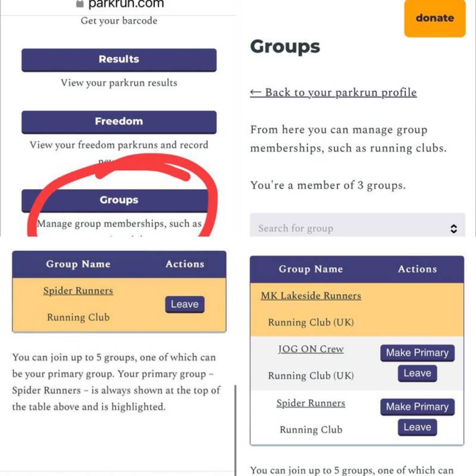Viewport: 476px width, 476px height.
Task: Open the Results page button
Action: (x=119, y=59)
